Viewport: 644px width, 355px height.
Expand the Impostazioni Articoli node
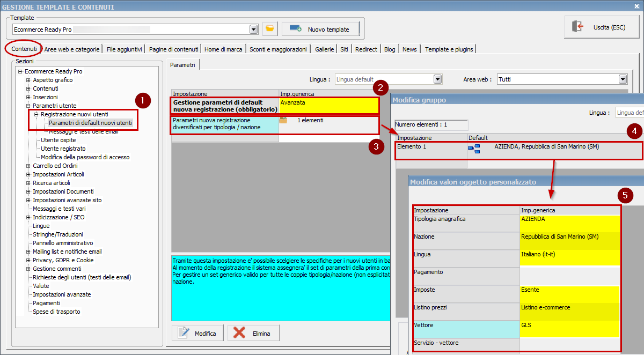coord(28,174)
